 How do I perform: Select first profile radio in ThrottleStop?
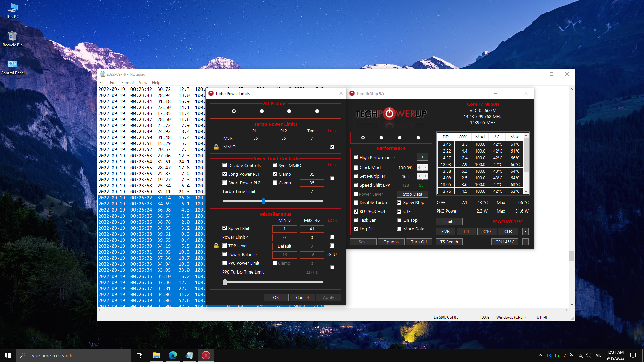click(x=363, y=138)
